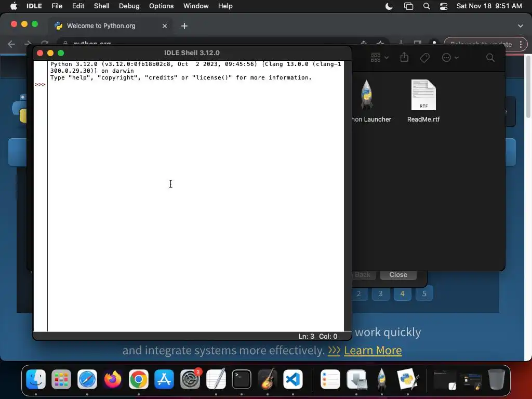The image size is (532, 399).
Task: Click the Col: 0 status indicator
Action: [328, 336]
